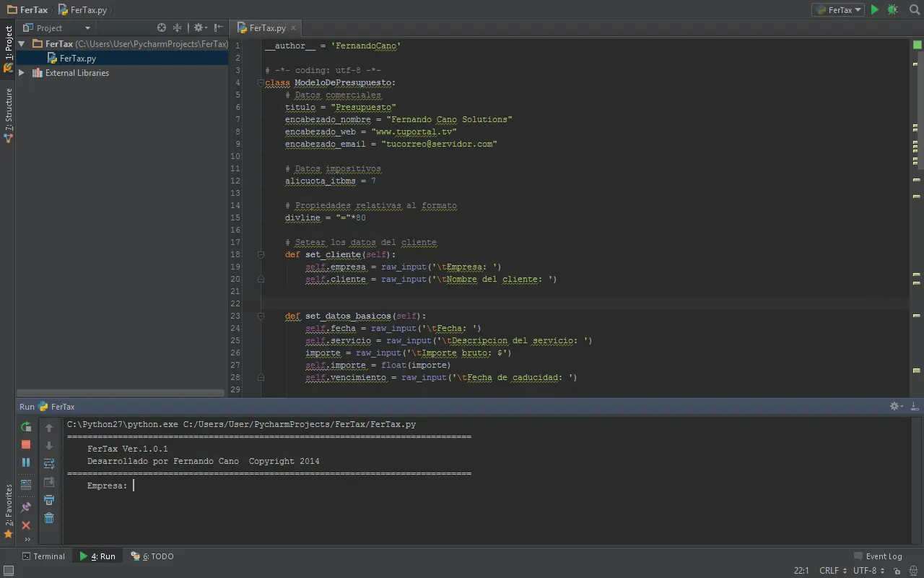Collapse the FerTax project folder
The image size is (924, 578).
point(22,44)
